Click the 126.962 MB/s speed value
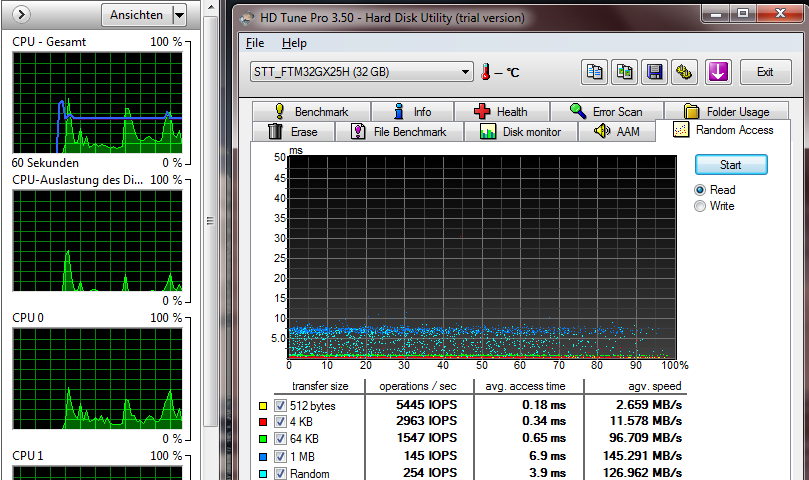Image resolution: width=809 pixels, height=480 pixels. click(642, 473)
